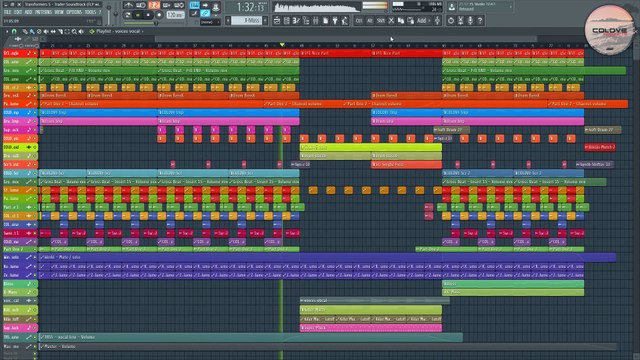
Task: Open the F-Mass pattern selector
Action: (x=247, y=20)
